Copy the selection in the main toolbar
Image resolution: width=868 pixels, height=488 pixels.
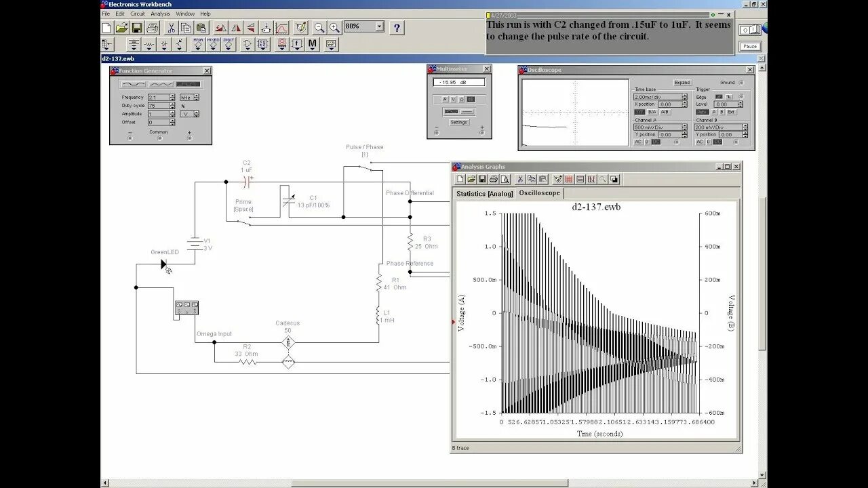(x=186, y=28)
